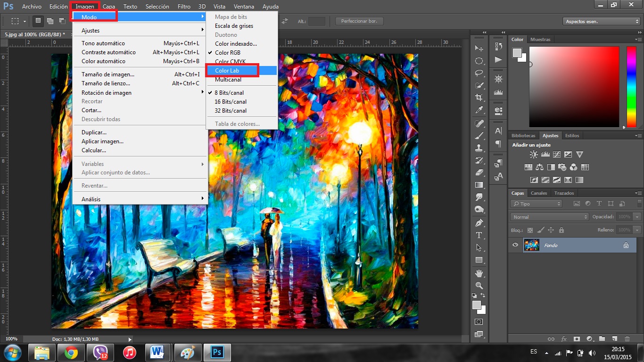Select the Horizontal Type tool
Image resolution: width=644 pixels, height=362 pixels.
[479, 235]
